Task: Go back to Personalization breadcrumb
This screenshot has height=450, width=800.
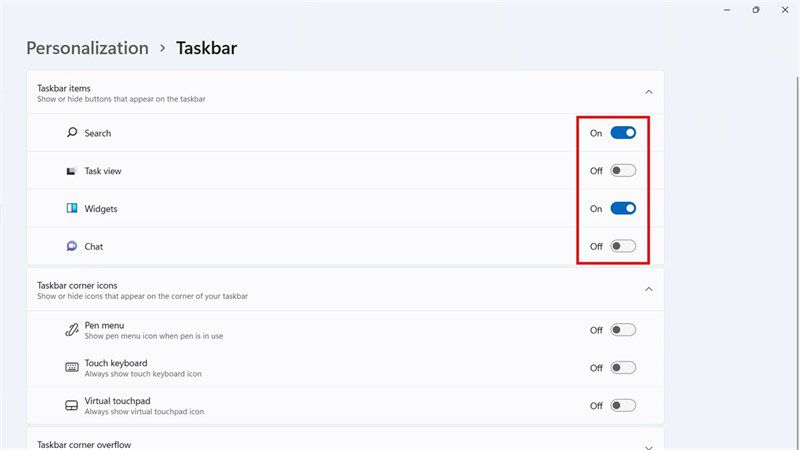Action: click(x=87, y=48)
